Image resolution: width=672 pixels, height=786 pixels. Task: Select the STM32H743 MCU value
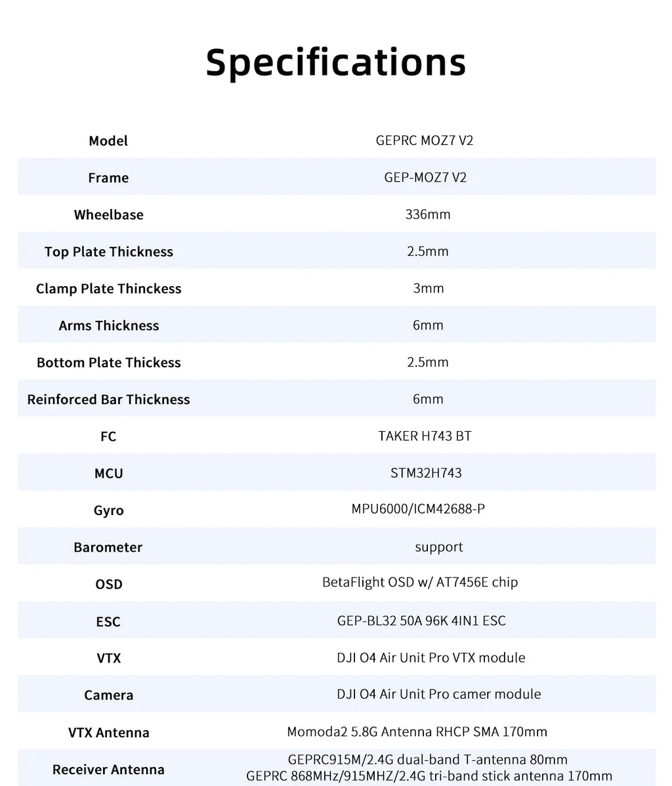[427, 473]
